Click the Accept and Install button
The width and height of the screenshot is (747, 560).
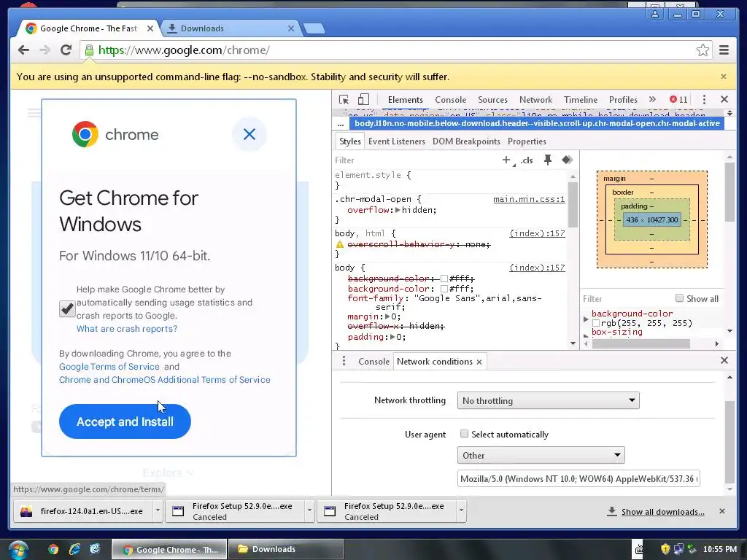(125, 421)
